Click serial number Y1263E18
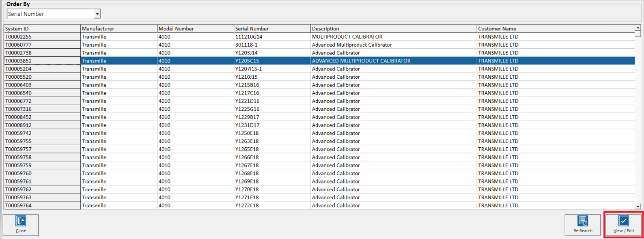This screenshot has height=239, width=644. 247,141
